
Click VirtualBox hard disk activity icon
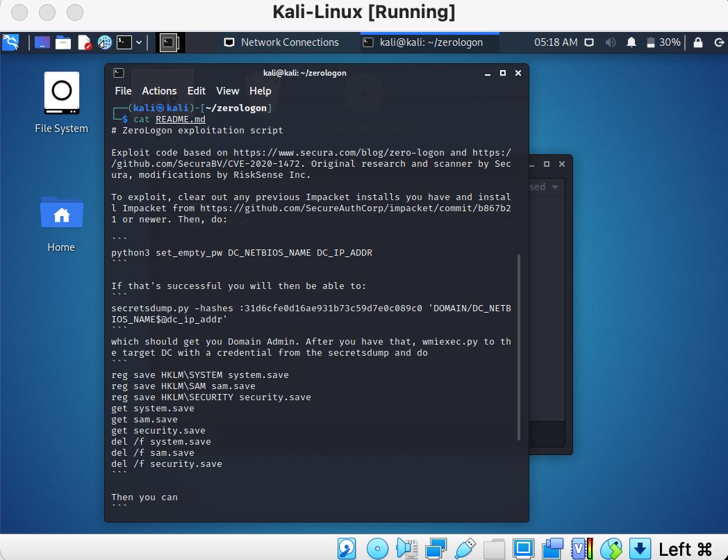347,548
